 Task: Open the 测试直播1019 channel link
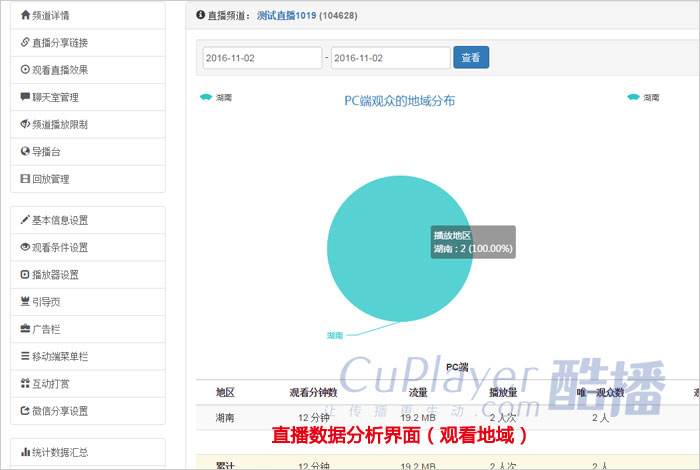point(287,15)
